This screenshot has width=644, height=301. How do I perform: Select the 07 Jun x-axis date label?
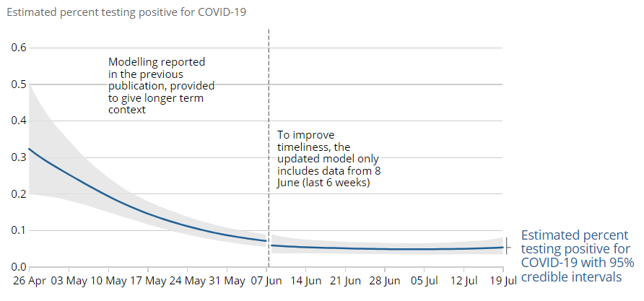(x=264, y=280)
